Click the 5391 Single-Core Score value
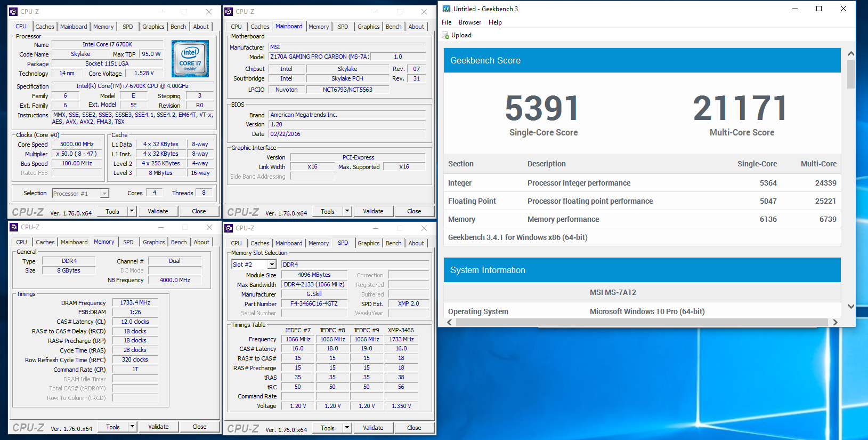The image size is (868, 440). click(542, 108)
